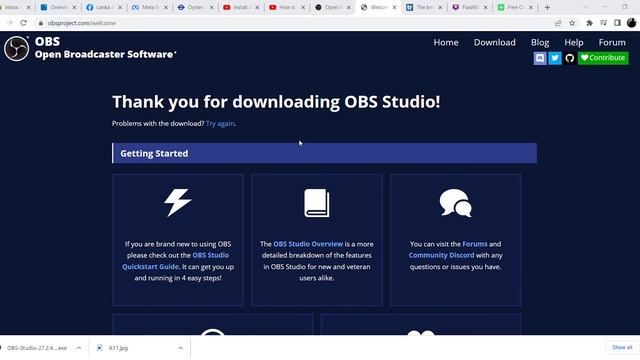This screenshot has height=360, width=640.
Task: Open Help in the site navigation
Action: coord(573,42)
